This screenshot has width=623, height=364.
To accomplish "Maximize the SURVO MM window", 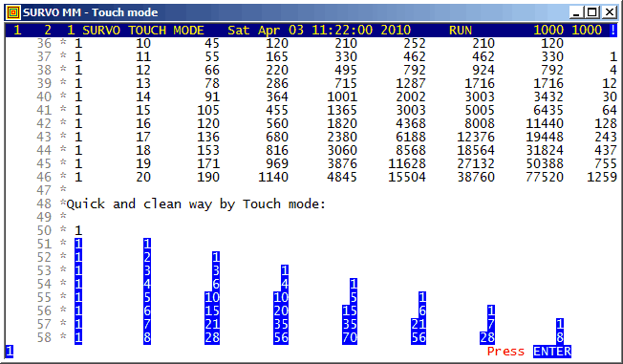I will click(x=592, y=12).
